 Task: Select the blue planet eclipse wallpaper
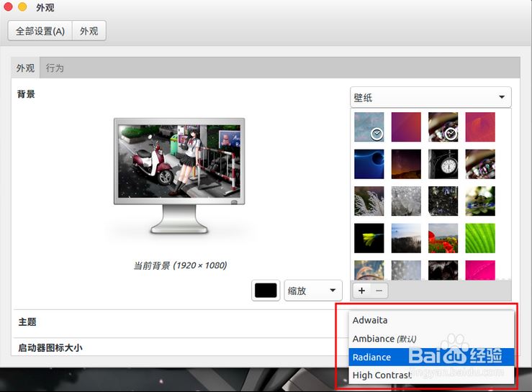369,163
